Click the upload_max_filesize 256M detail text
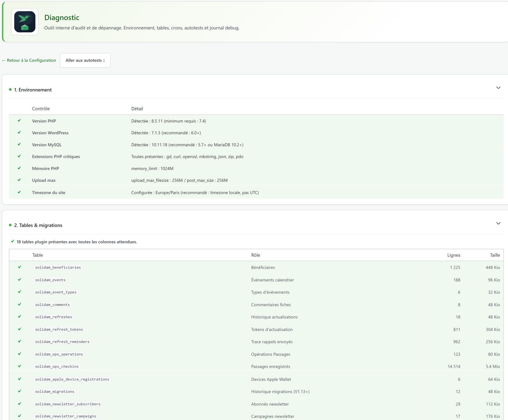This screenshot has height=420, width=508. coord(179,181)
